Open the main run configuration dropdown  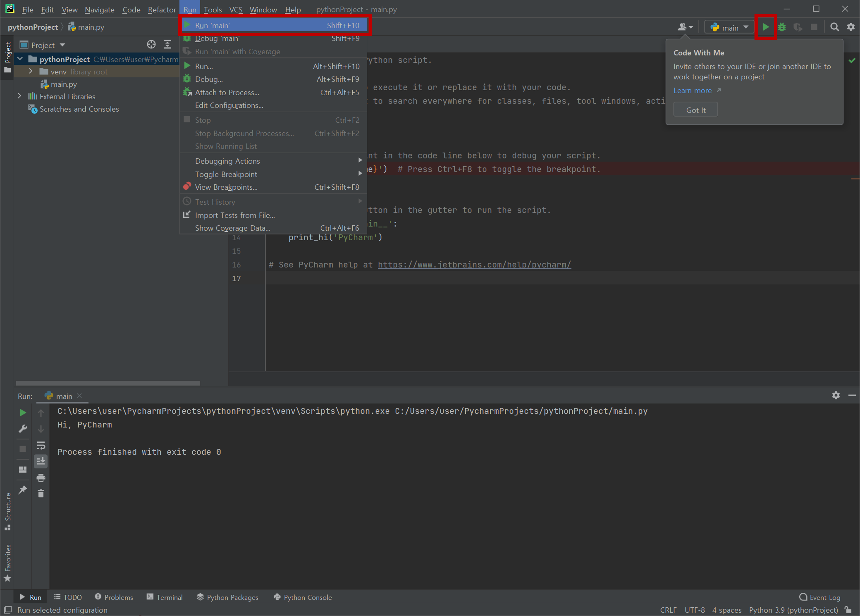(729, 27)
